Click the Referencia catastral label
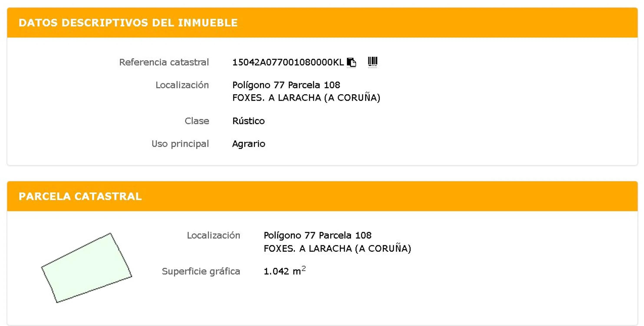644x326 pixels. tap(164, 62)
